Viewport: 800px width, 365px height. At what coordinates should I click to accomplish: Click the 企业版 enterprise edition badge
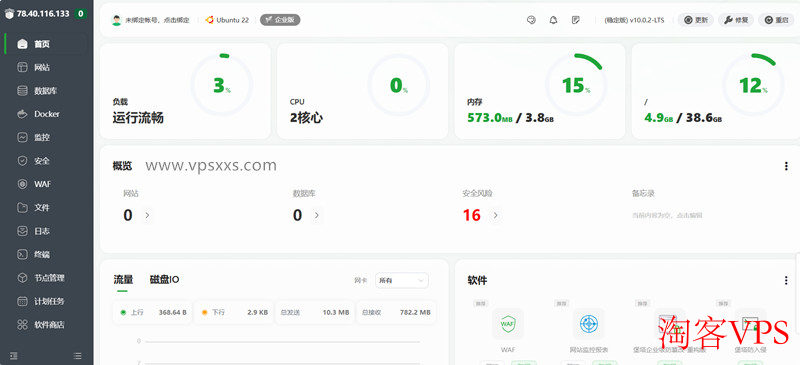pos(280,20)
